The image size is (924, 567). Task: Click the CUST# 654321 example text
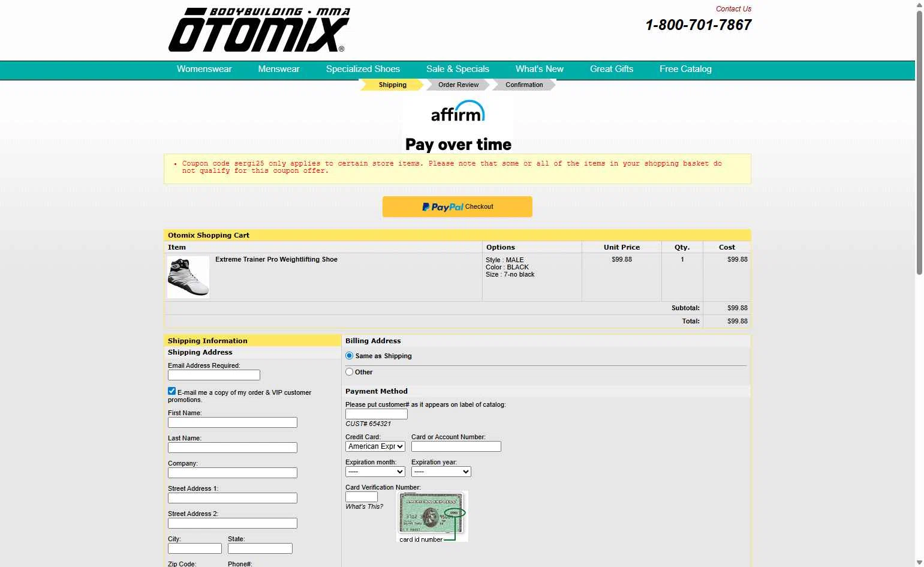click(368, 424)
